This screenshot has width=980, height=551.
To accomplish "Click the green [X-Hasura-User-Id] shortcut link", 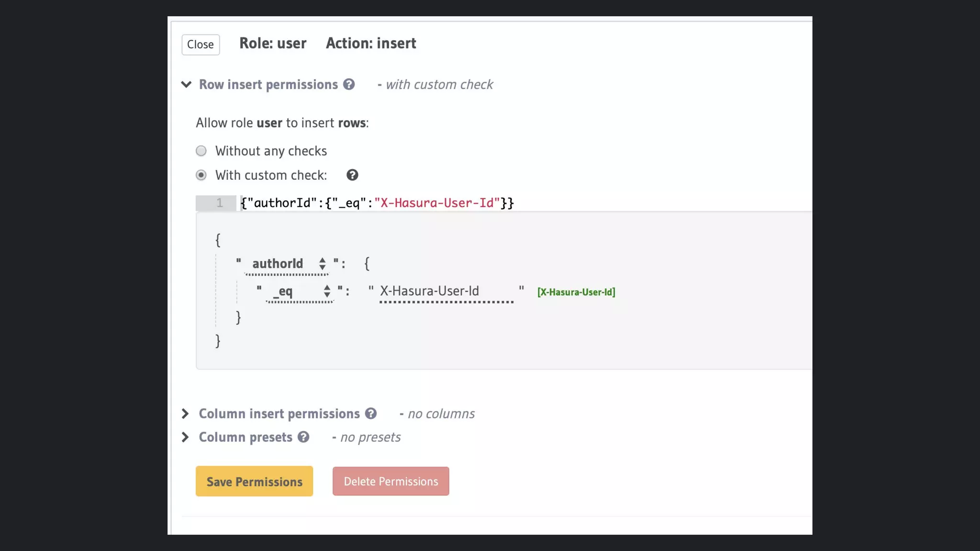I will click(576, 292).
